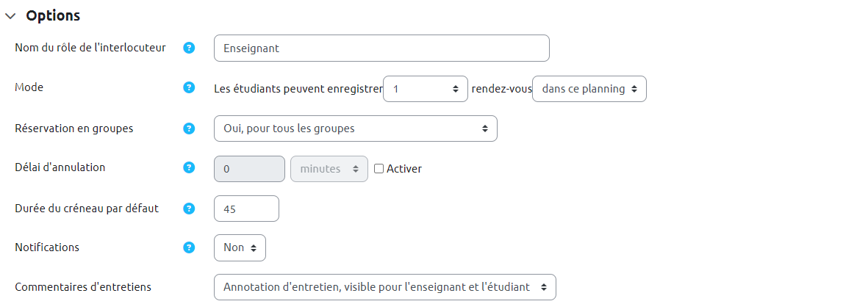Click the Enseignant role name field

point(381,48)
